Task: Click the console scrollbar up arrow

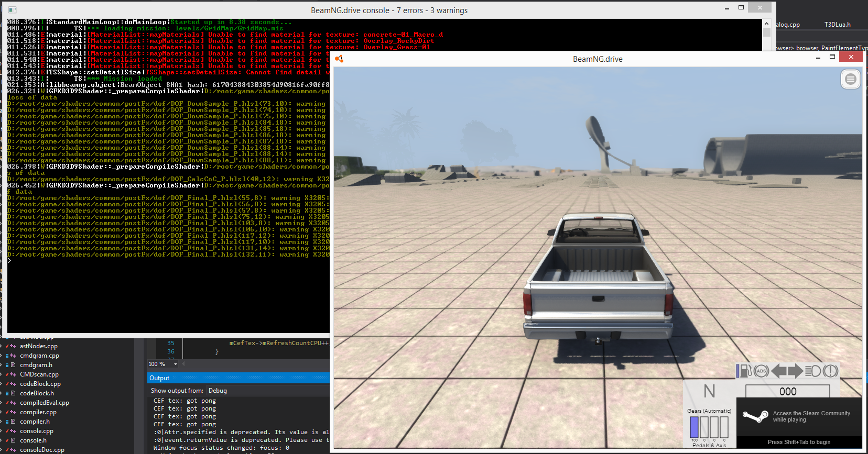Action: pyautogui.click(x=766, y=24)
